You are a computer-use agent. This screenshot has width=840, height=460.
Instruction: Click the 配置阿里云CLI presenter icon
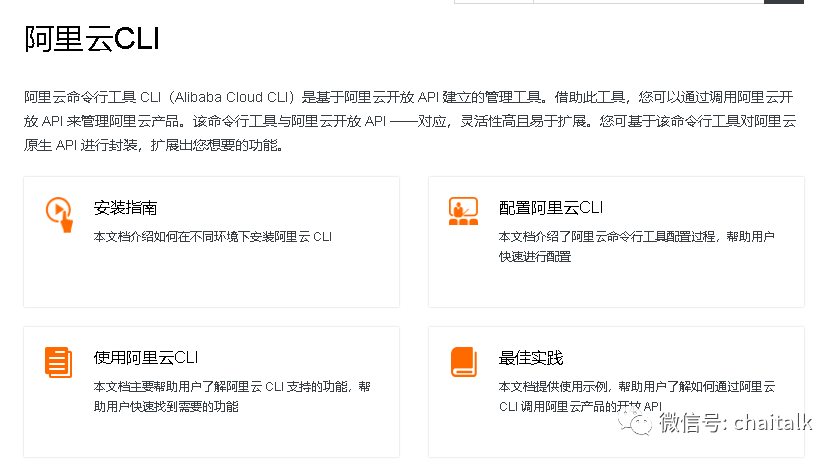click(463, 211)
